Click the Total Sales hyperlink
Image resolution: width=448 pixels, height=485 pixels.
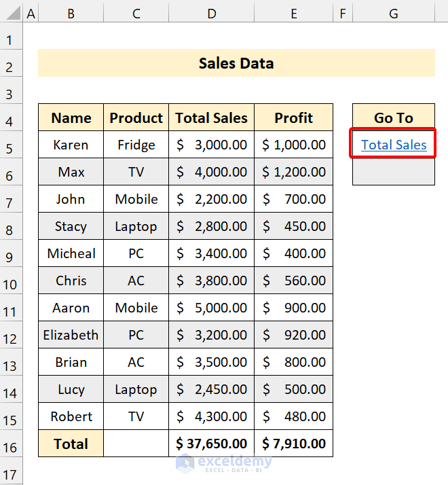pyautogui.click(x=394, y=145)
